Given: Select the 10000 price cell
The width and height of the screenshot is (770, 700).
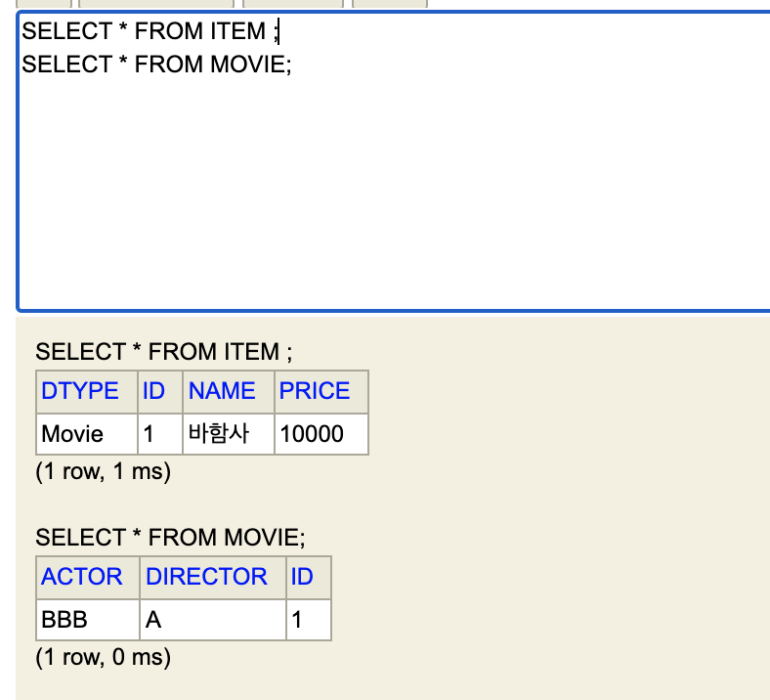Looking at the screenshot, I should point(312,434).
